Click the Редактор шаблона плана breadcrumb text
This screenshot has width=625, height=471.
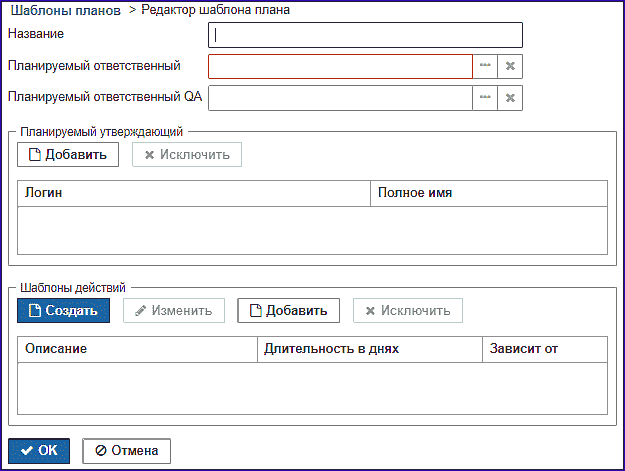[x=216, y=10]
